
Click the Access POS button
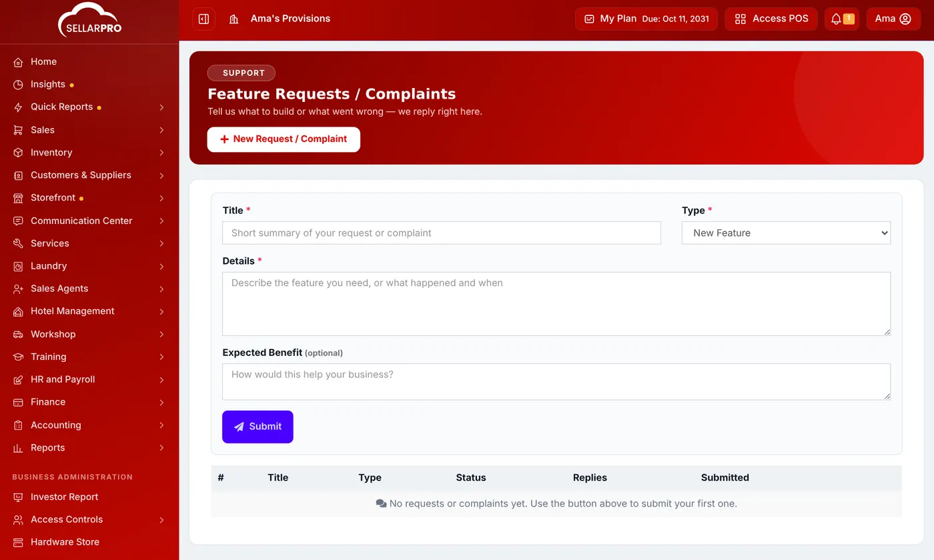[x=771, y=19]
